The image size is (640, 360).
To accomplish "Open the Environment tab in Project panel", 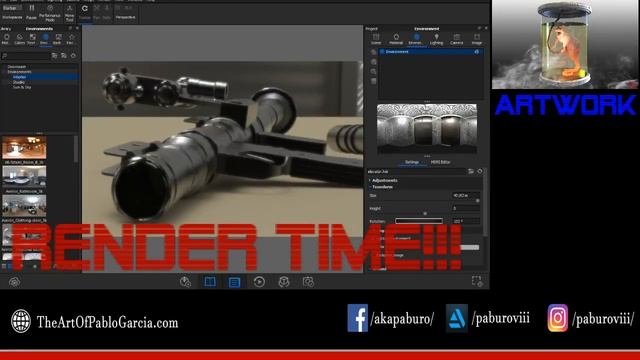I will (416, 40).
